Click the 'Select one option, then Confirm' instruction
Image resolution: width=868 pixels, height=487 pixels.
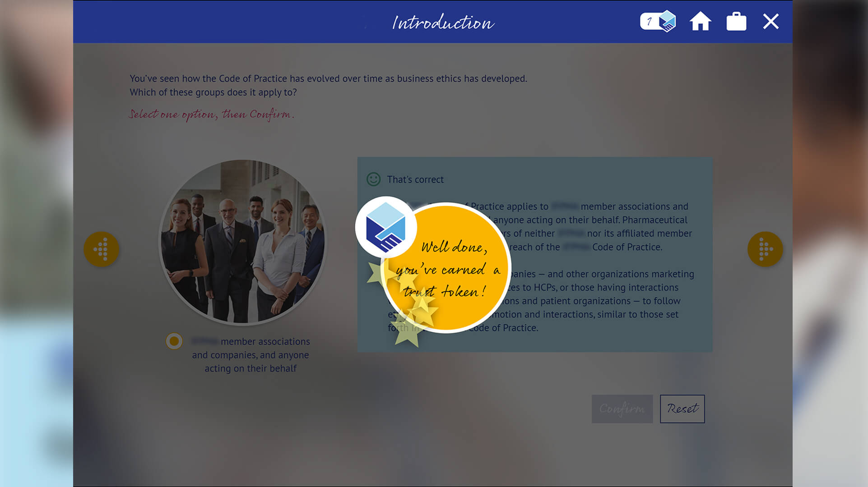212,115
